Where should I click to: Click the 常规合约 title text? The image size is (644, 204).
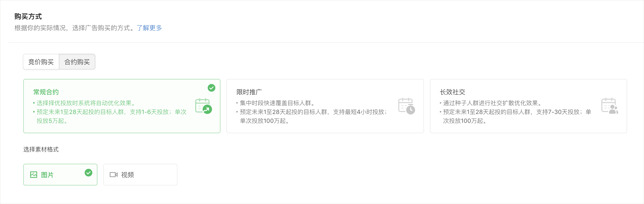[46, 92]
